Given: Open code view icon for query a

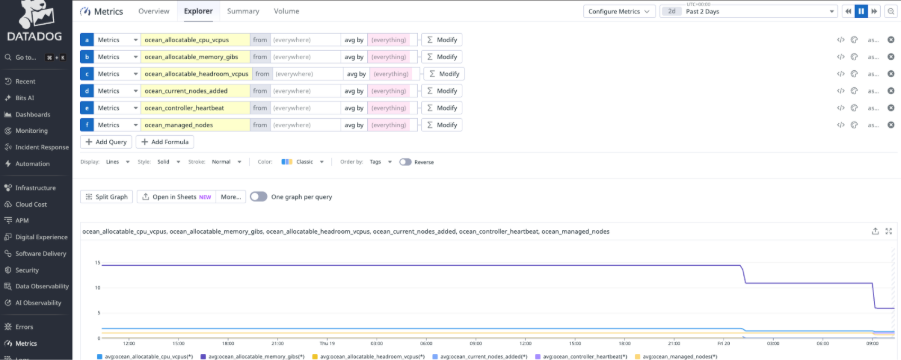Looking at the screenshot, I should point(840,40).
